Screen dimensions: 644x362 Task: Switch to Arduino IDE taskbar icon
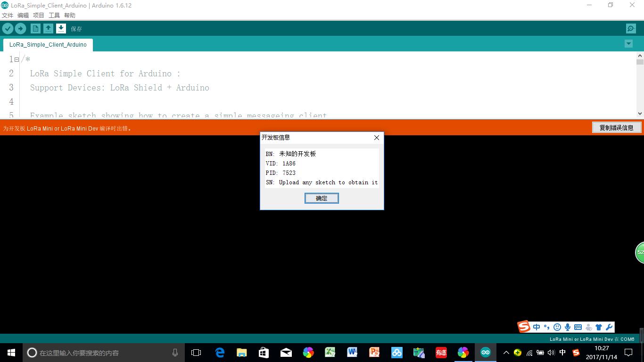(x=485, y=353)
